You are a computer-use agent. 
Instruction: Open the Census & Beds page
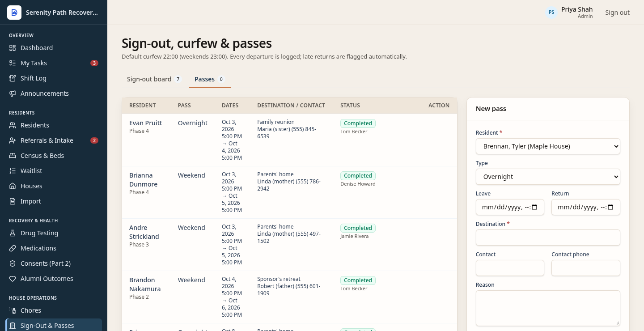coord(54,156)
